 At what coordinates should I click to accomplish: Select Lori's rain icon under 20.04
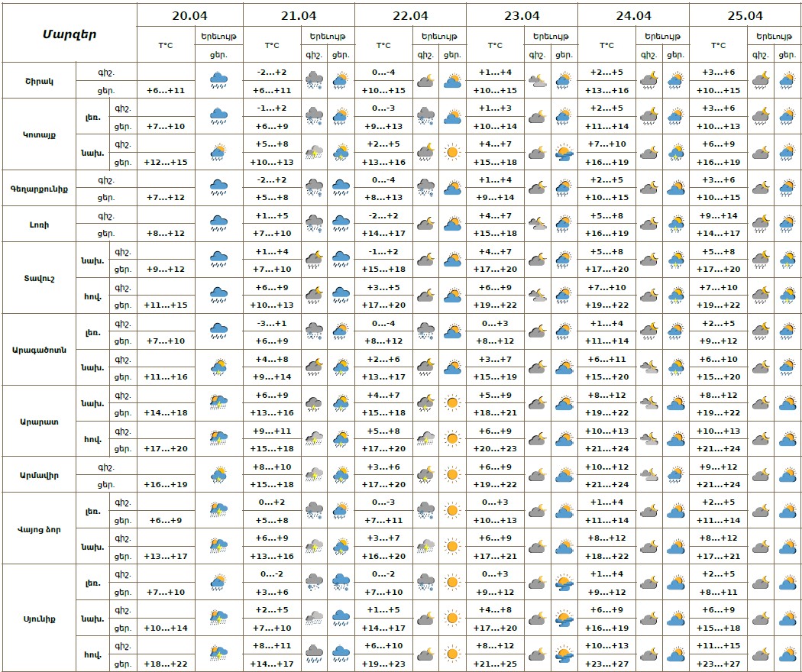(x=218, y=224)
